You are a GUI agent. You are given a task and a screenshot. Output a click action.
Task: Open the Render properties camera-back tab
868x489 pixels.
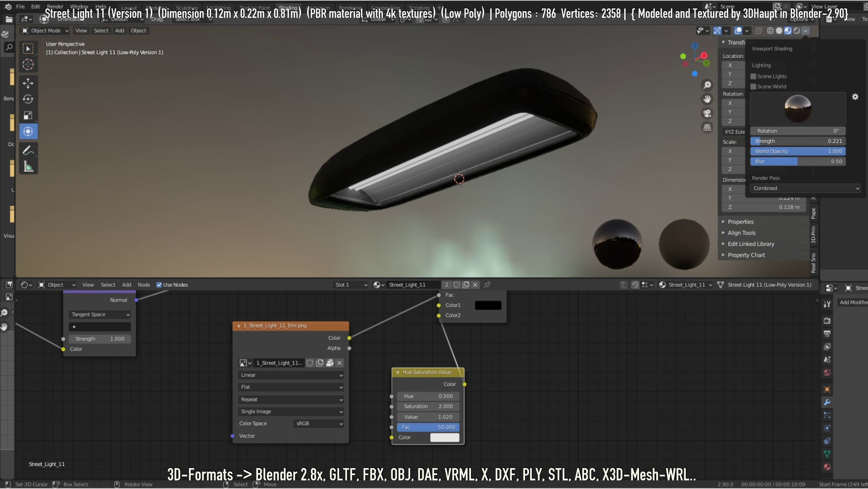[x=827, y=320]
